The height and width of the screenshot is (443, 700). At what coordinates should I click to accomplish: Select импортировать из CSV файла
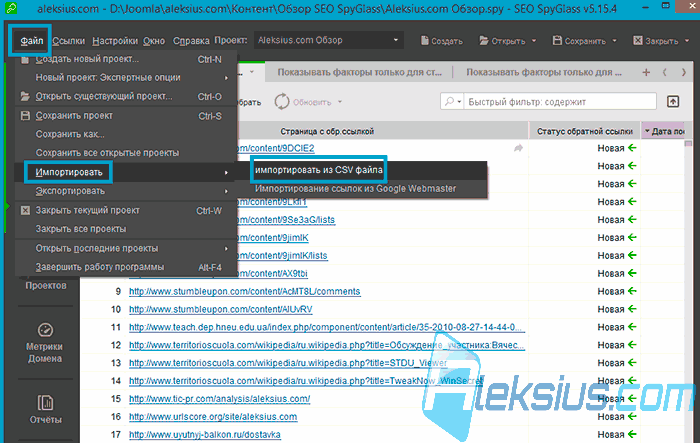(319, 170)
